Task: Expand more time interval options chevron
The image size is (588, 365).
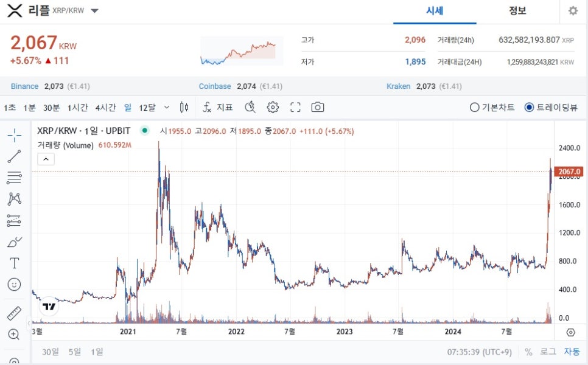Action: [167, 108]
